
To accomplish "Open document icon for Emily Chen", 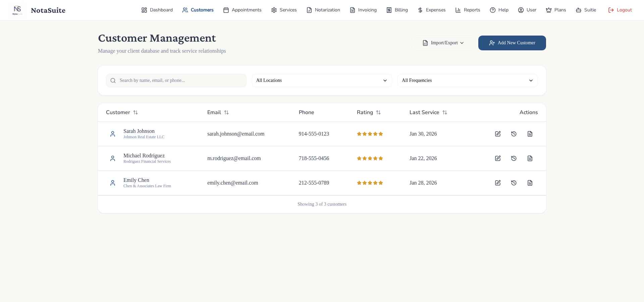I will pyautogui.click(x=530, y=183).
